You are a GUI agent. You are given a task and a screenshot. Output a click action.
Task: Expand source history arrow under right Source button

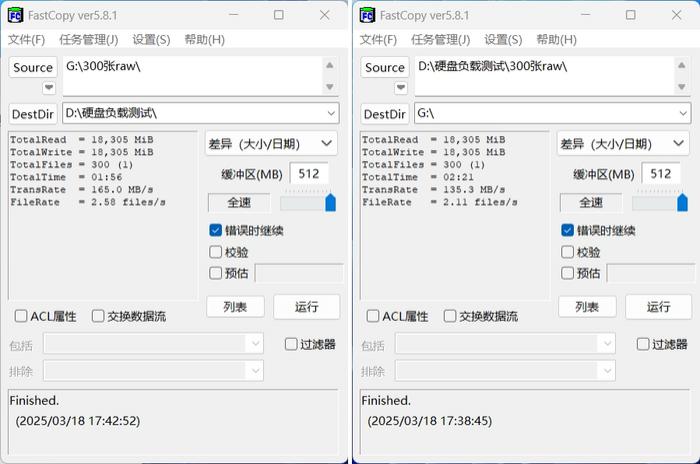pos(401,88)
